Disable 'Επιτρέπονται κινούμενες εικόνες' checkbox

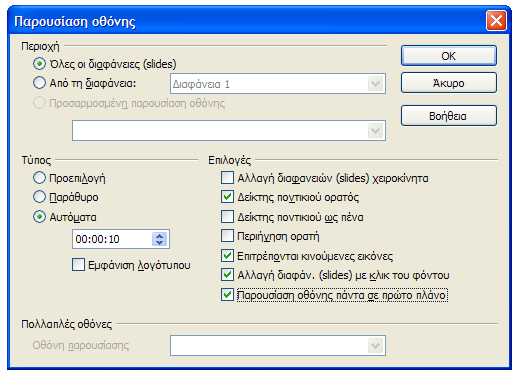pos(227,256)
